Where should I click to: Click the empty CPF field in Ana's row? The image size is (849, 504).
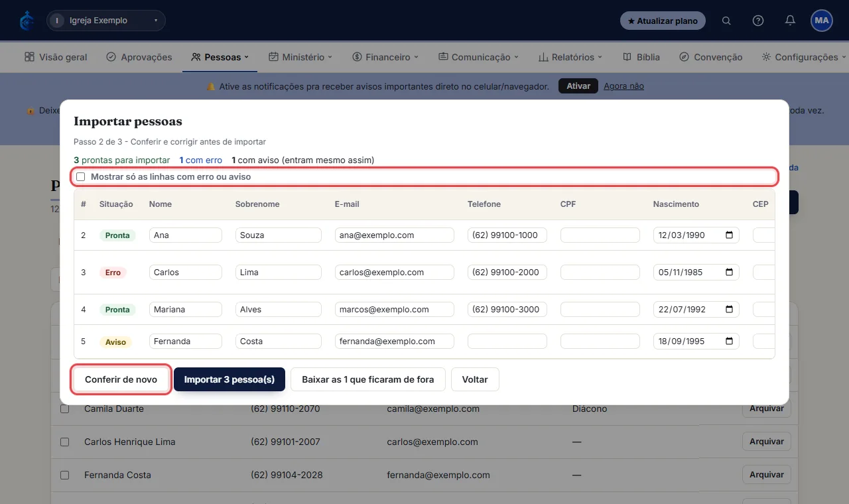point(600,235)
